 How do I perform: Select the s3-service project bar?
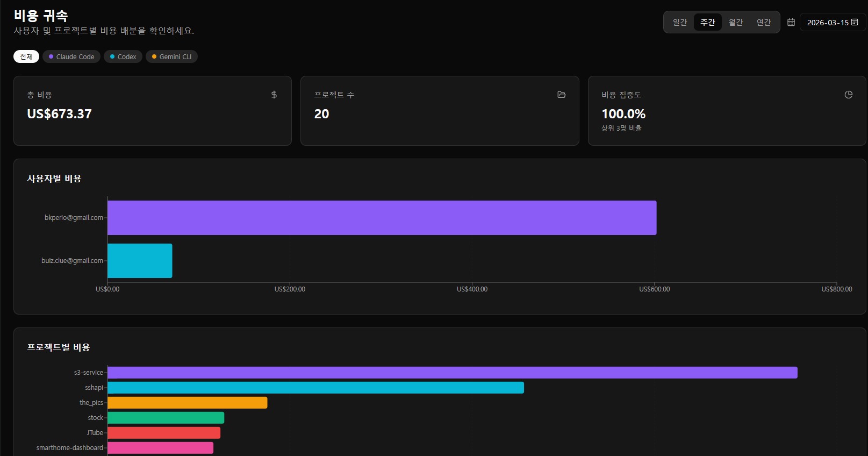452,373
